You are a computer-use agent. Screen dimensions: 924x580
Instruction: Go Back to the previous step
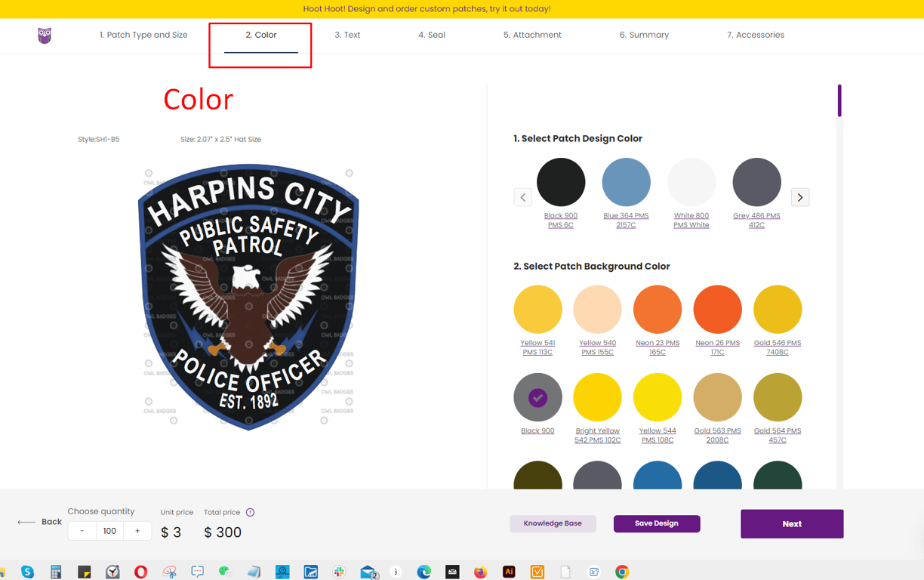(51, 522)
